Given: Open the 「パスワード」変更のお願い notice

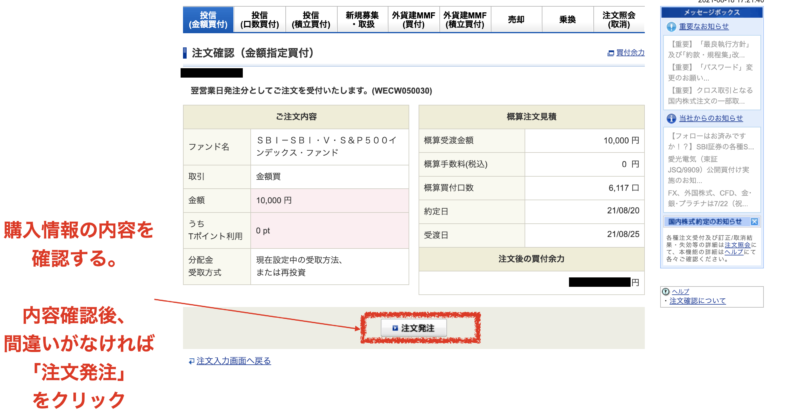Looking at the screenshot, I should (711, 72).
